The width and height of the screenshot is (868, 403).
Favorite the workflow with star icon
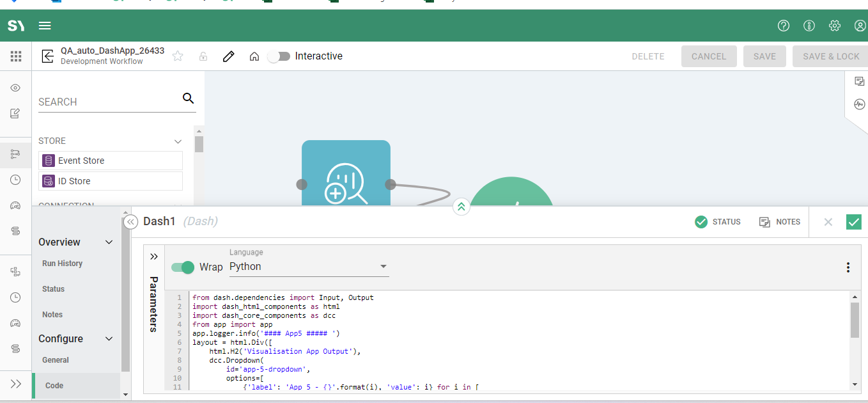178,56
